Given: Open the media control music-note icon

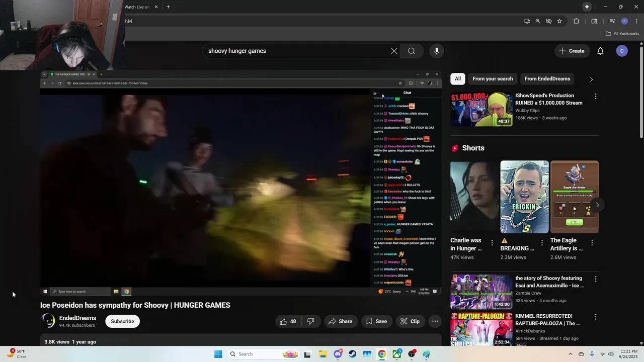Looking at the screenshot, I should pos(612,21).
